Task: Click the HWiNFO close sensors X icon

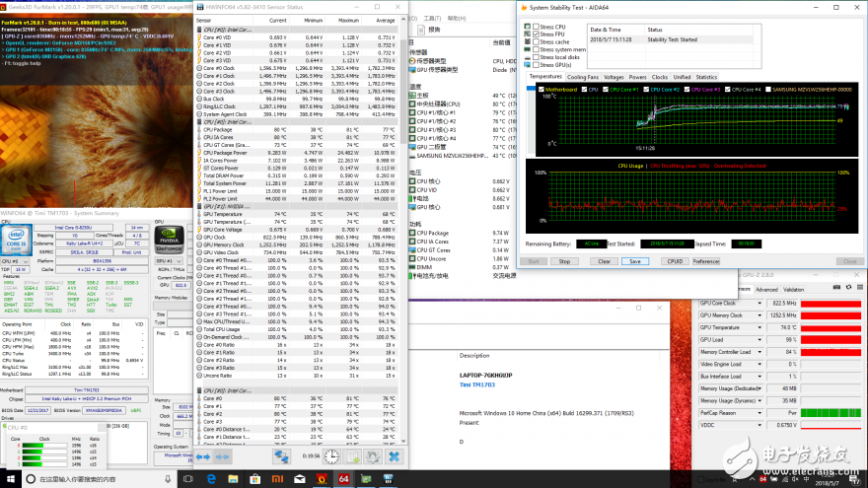Action: 394,456
